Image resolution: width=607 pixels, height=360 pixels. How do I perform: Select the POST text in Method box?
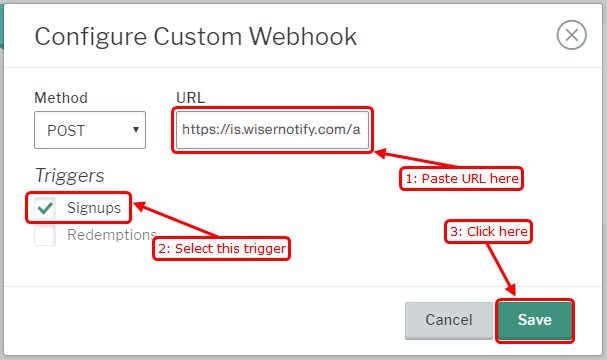click(66, 131)
